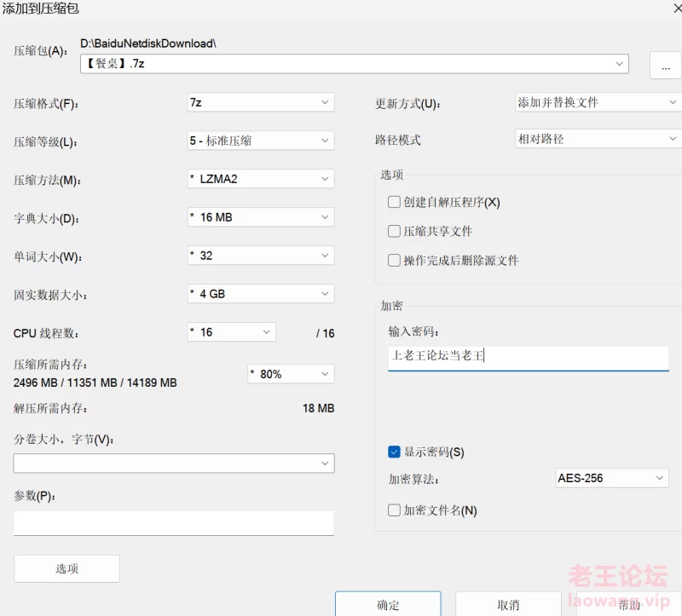Select the '/ 16' thread count text
Screen dimensions: 682x616
click(x=326, y=333)
